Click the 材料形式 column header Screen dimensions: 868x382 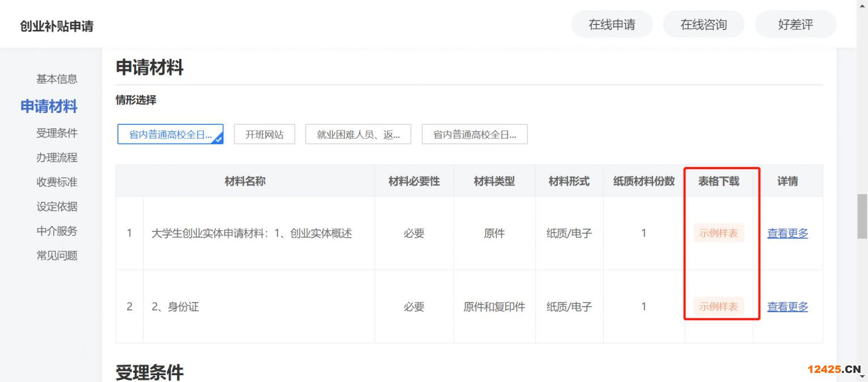[x=569, y=181]
